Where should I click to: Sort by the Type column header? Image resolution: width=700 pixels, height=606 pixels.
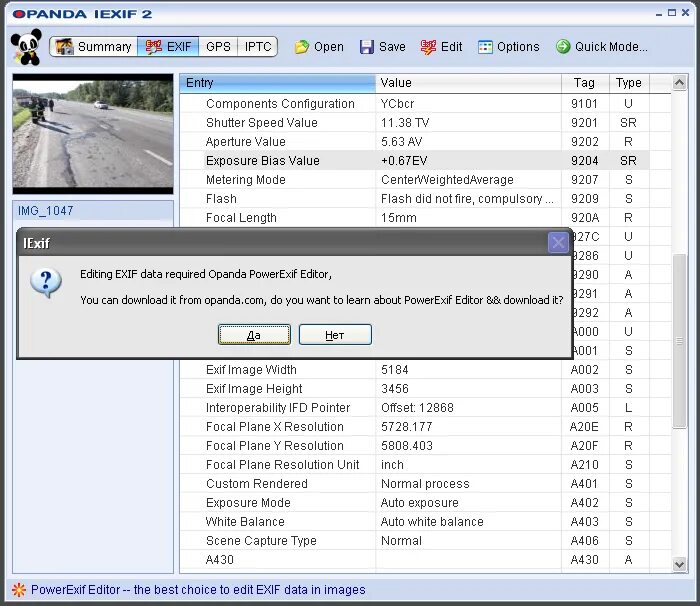(629, 83)
